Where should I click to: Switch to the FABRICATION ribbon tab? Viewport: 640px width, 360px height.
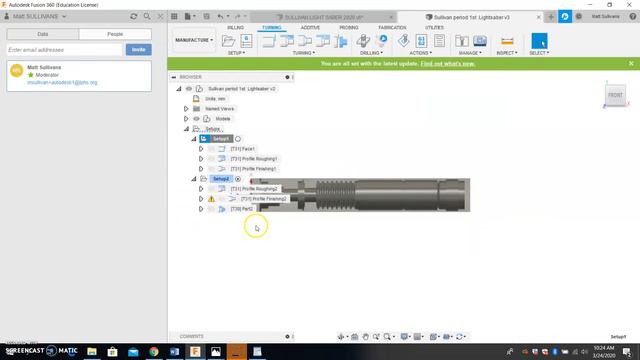pos(392,27)
